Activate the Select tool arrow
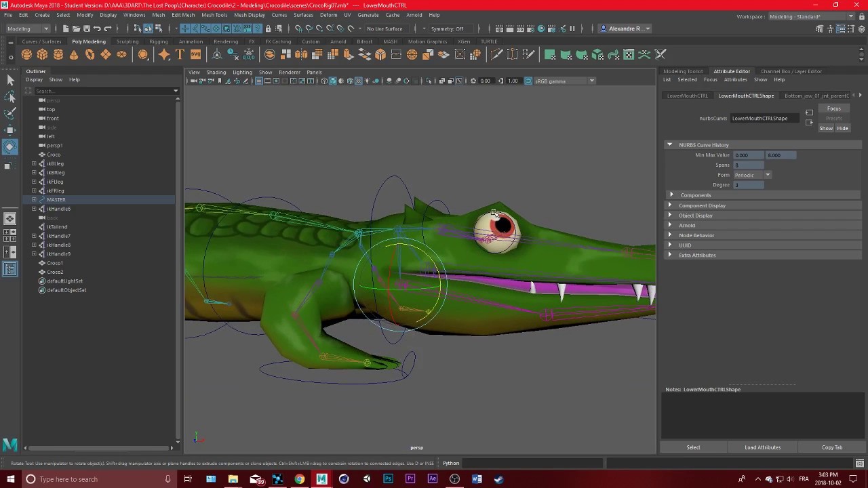This screenshot has width=868, height=488. pos(10,81)
